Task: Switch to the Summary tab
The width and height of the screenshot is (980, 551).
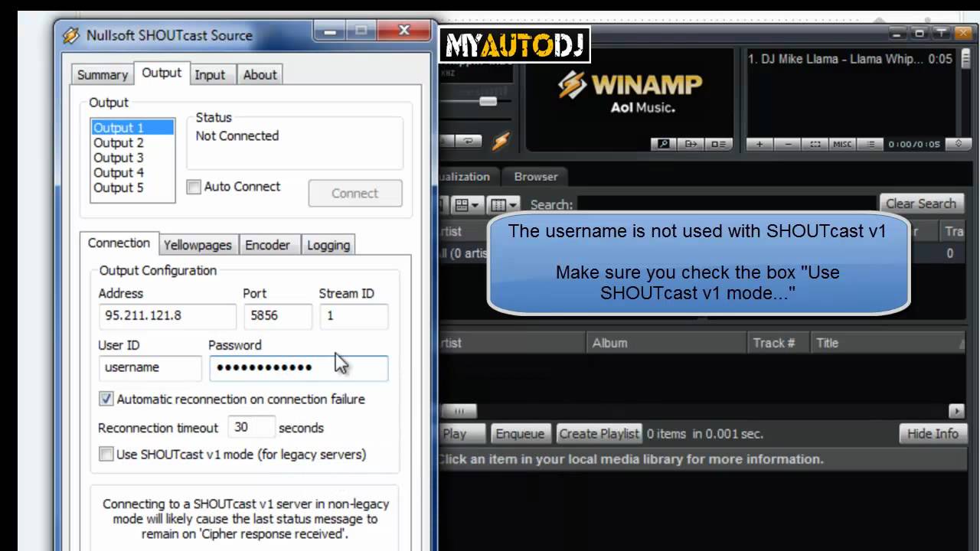Action: pos(103,75)
